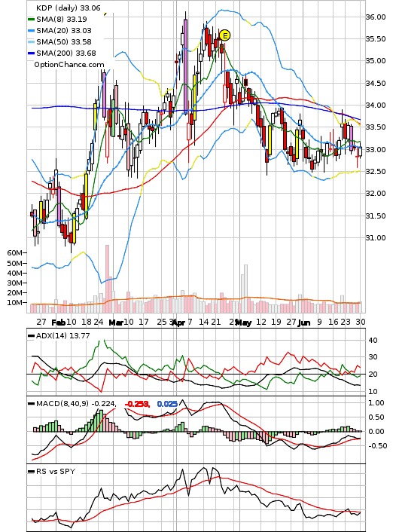Click the 34.00 price axis label
Image resolution: width=396 pixels, height=532 pixels.
pyautogui.click(x=376, y=105)
